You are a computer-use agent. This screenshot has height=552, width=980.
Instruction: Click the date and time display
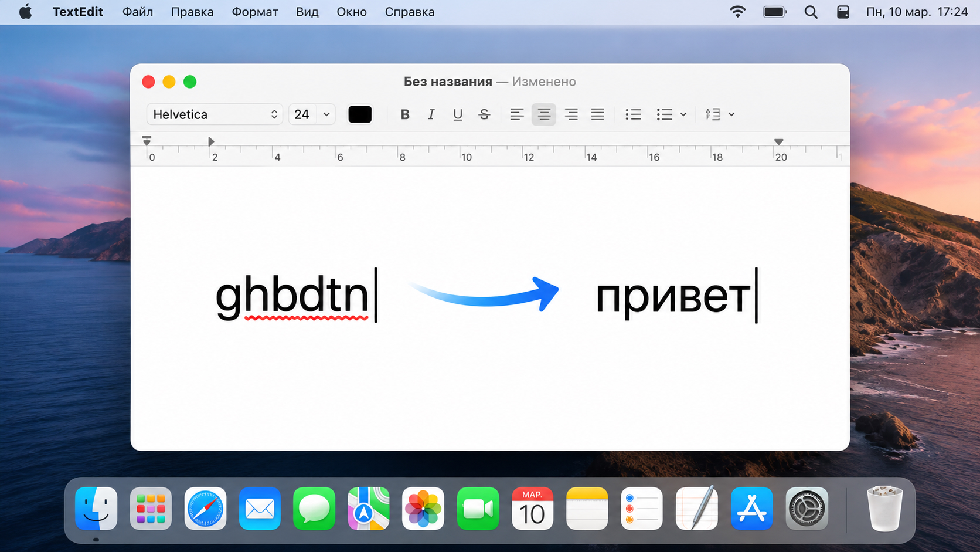point(917,12)
